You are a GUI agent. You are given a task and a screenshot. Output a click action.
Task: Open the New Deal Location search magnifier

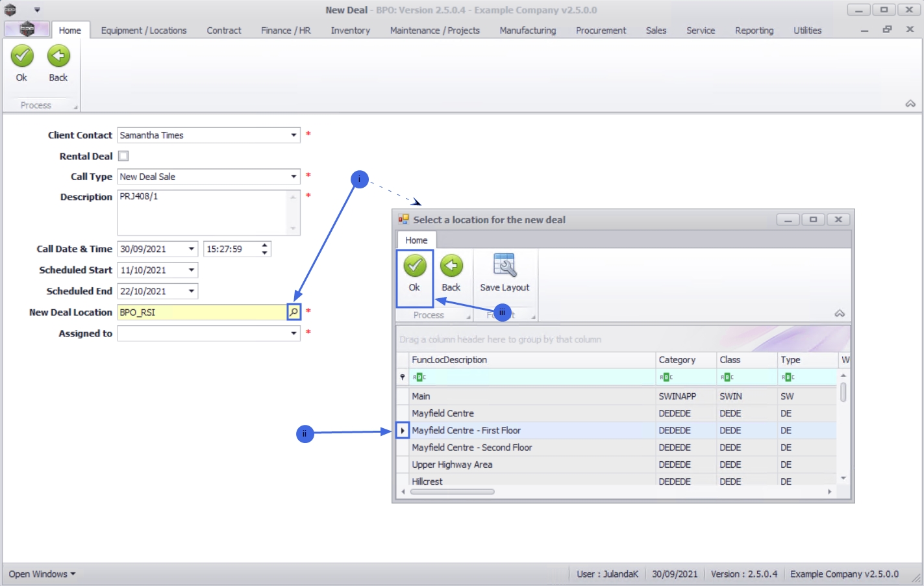click(x=293, y=312)
